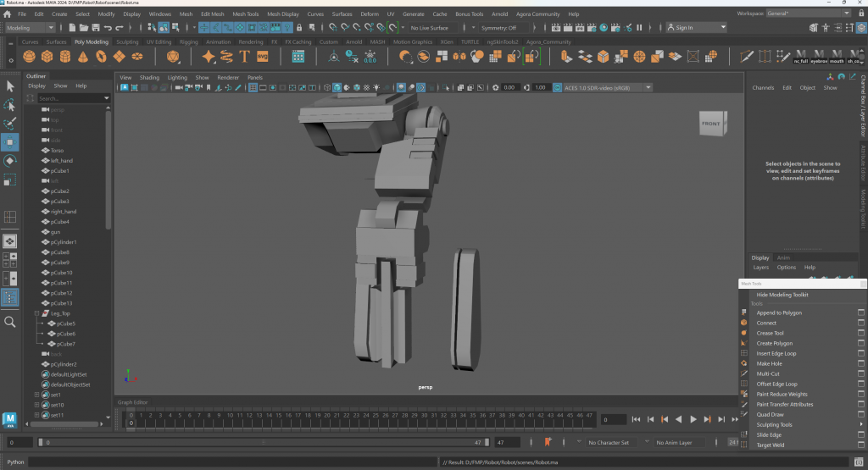Screen dimensions: 868x470
Task: Switch to the Sculpting shelf tab
Action: pyautogui.click(x=126, y=41)
